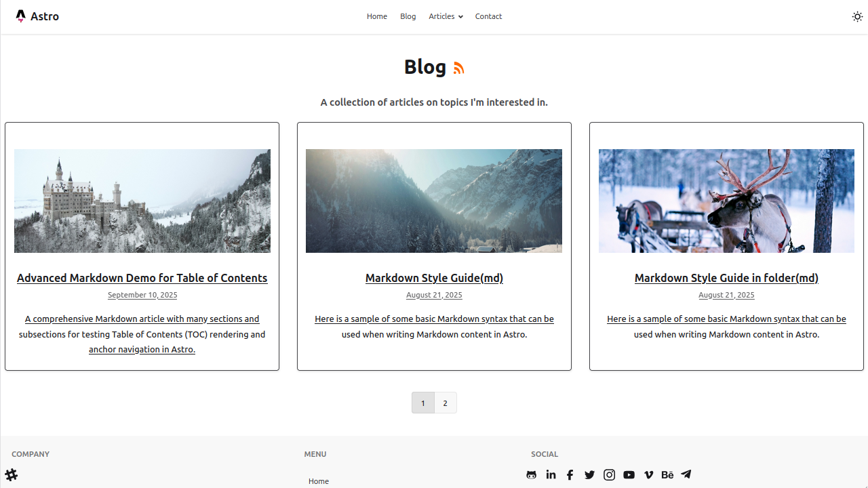Click the reindeer sled thumbnail image

[x=726, y=201]
